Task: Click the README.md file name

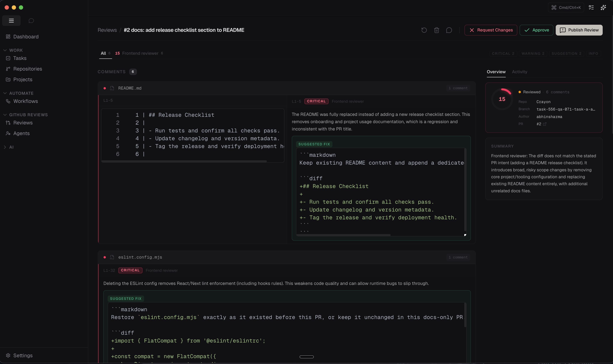Action: click(x=130, y=88)
